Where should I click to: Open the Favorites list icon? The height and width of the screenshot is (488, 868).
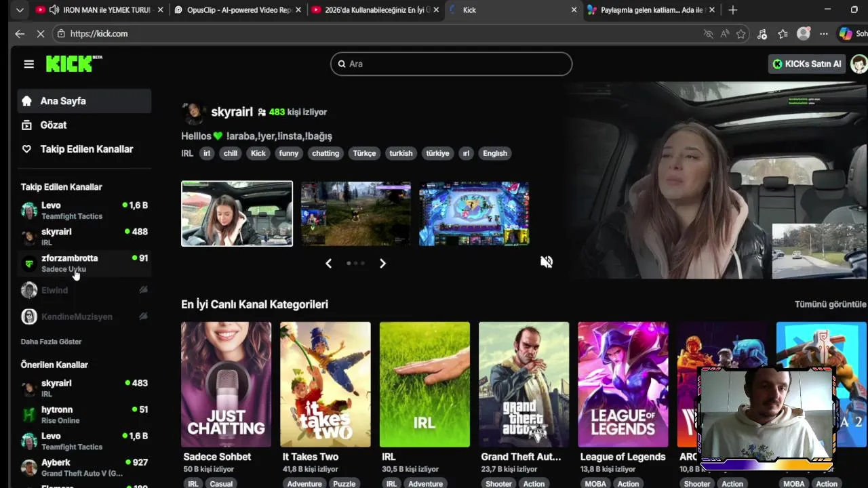(783, 34)
